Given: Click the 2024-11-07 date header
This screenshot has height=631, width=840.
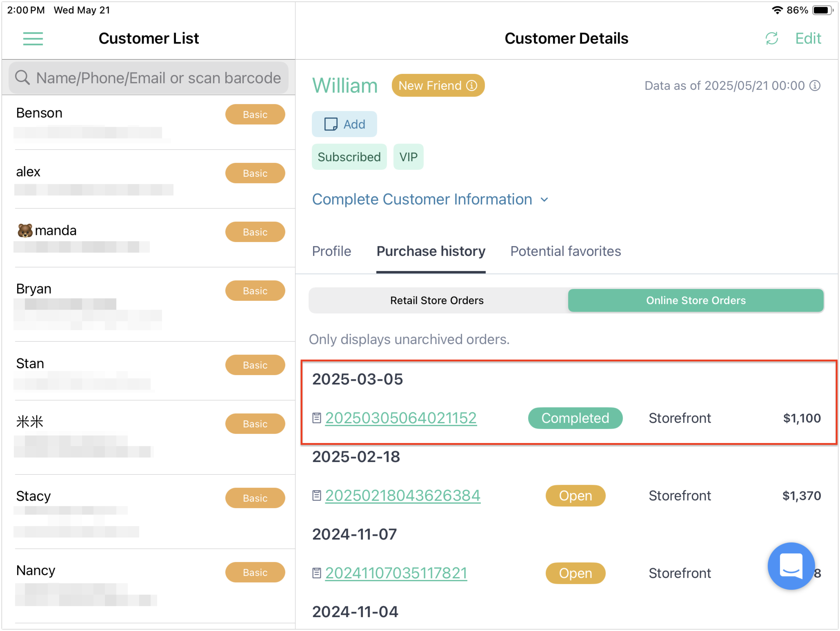Looking at the screenshot, I should (x=354, y=534).
